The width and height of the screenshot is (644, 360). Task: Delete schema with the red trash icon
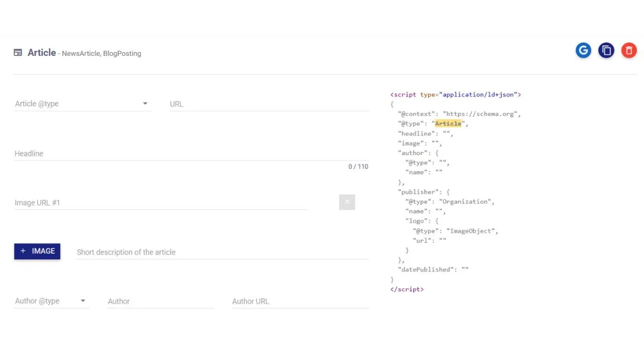629,51
